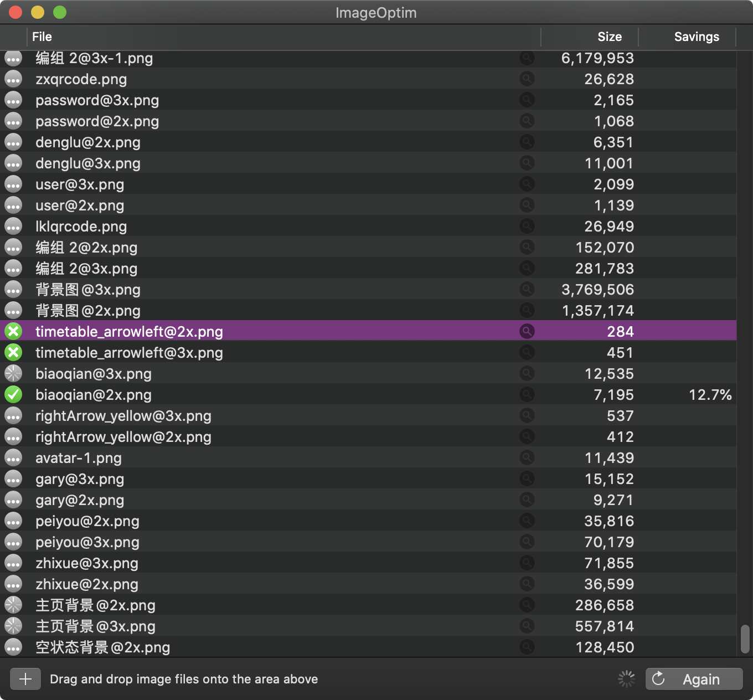Select the password@3x.png file row

(97, 100)
